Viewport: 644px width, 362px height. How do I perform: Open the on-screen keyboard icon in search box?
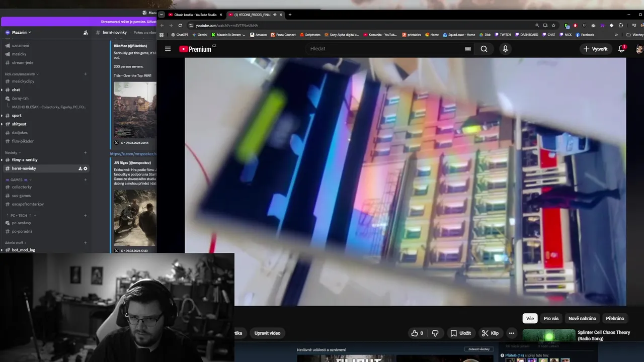tap(468, 49)
